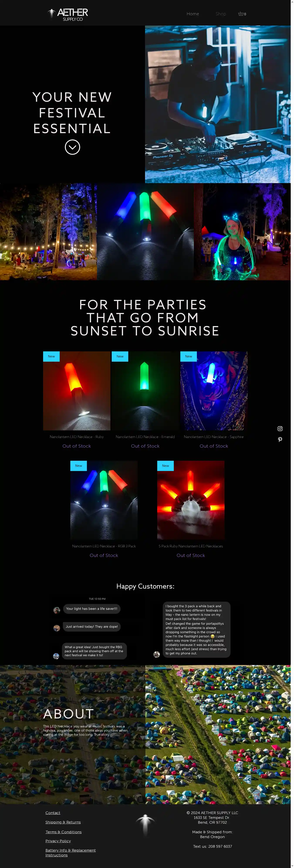Select the Sapphire Nanolantern product image
This screenshot has width=294, height=868.
click(214, 391)
